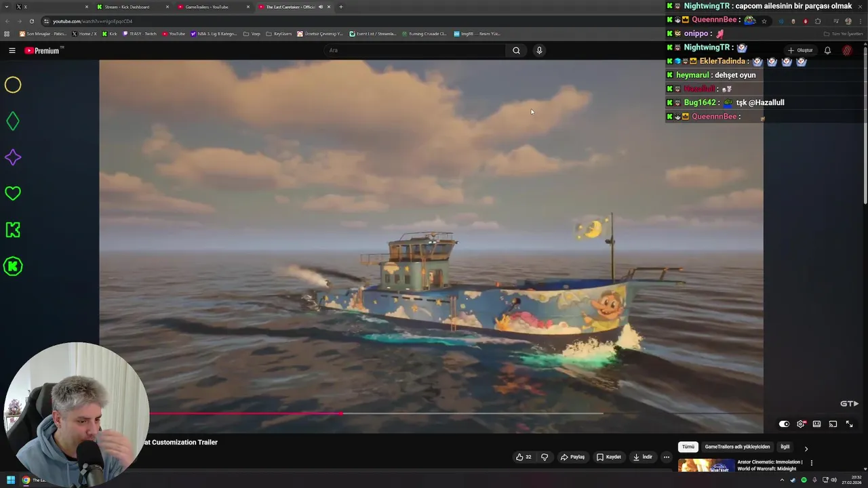Toggle the autoplay switch in the player
Image resolution: width=868 pixels, height=488 pixels.
click(784, 424)
